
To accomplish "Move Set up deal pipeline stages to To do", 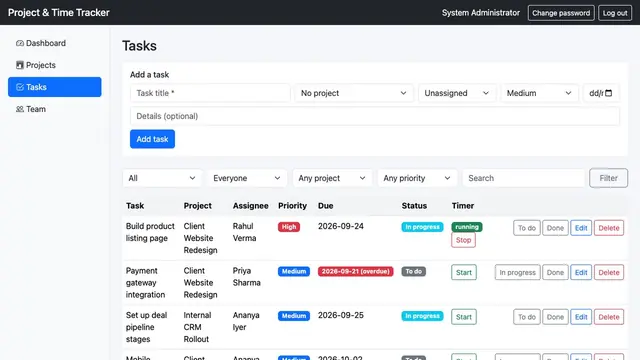I will pos(527,317).
